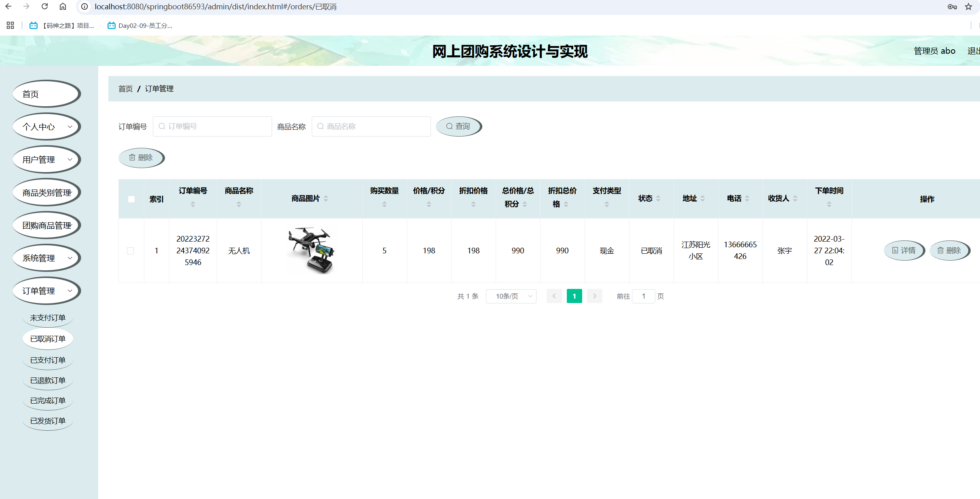Click the browser home icon
Image resolution: width=980 pixels, height=499 pixels.
tap(63, 6)
